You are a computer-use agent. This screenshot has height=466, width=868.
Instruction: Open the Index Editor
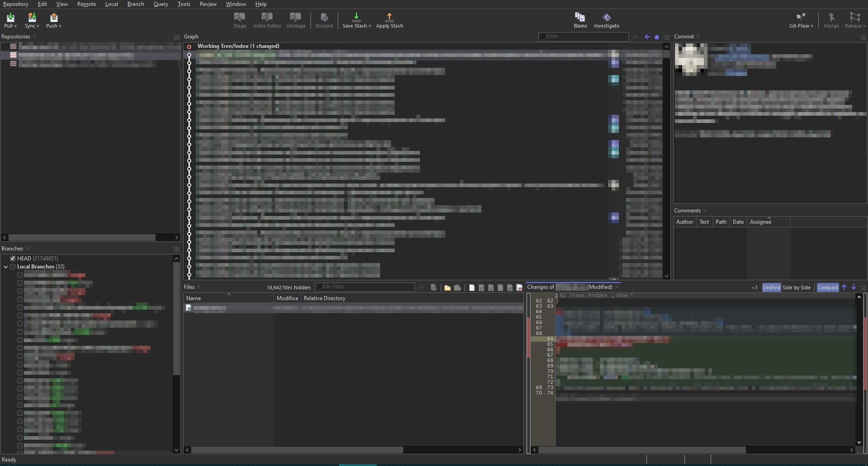coord(267,20)
